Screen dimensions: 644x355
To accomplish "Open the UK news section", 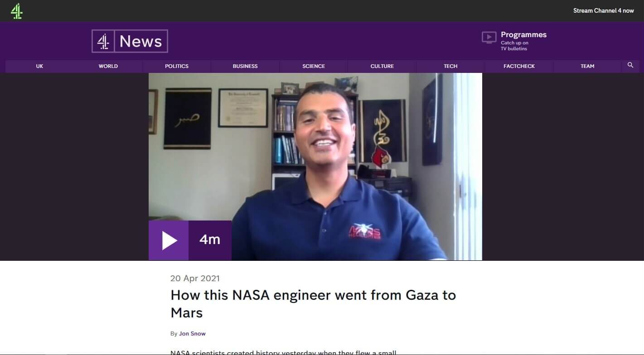I will point(39,66).
